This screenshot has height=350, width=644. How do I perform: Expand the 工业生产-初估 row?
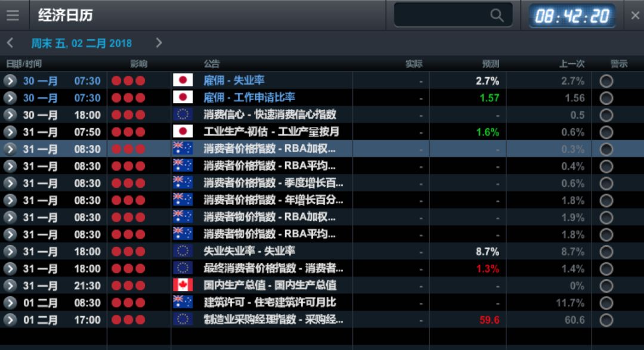point(10,132)
